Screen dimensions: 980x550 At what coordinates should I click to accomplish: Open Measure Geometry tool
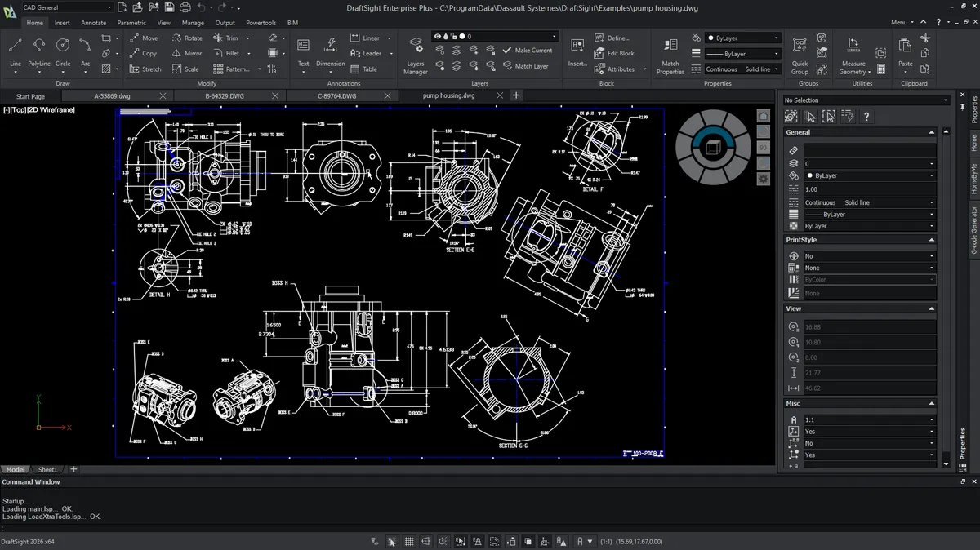[x=853, y=55]
